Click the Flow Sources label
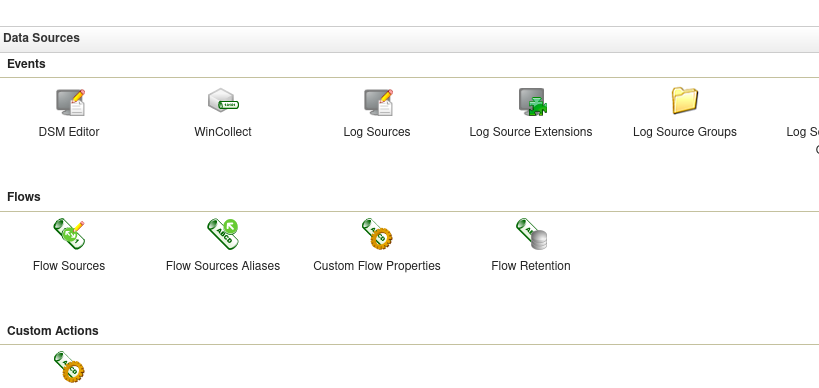This screenshot has width=819, height=388. pos(69,266)
